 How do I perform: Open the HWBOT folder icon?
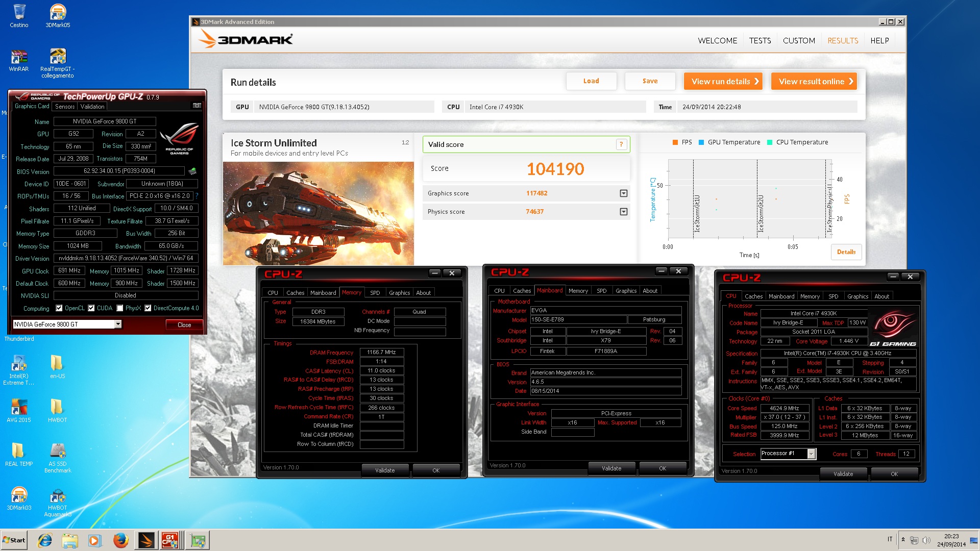[57, 407]
